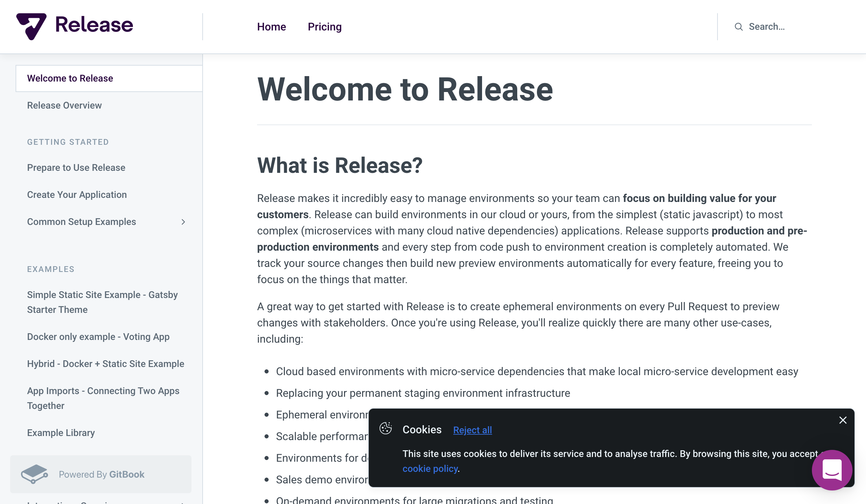Open Prepare to Use Release page

coord(76,168)
